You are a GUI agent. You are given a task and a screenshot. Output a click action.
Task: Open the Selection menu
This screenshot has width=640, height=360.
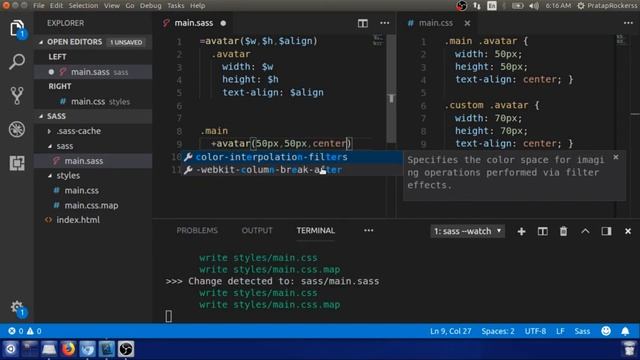tap(83, 6)
